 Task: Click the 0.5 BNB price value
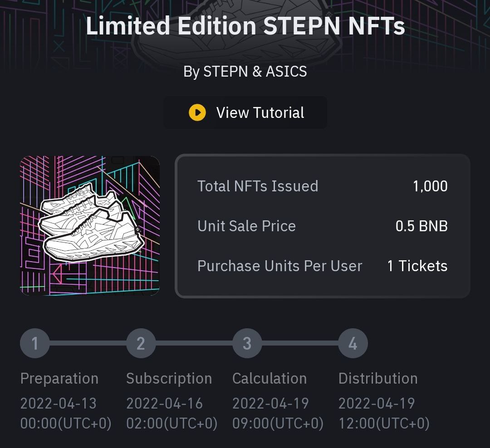click(x=421, y=226)
